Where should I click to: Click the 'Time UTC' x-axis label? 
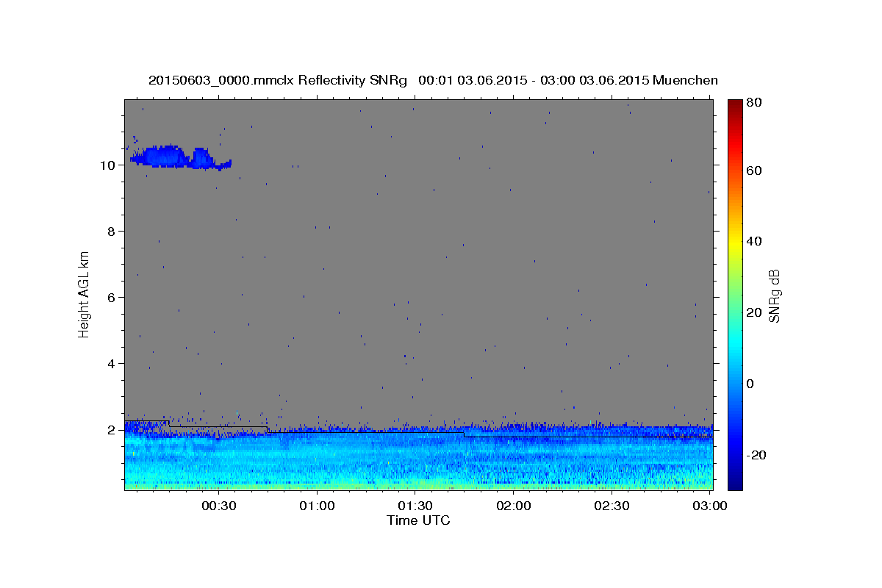(418, 520)
